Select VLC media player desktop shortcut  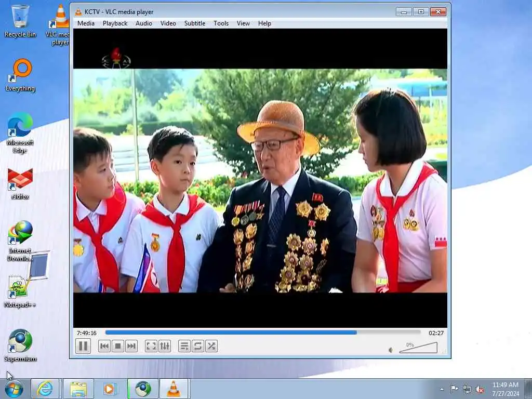[x=59, y=24]
